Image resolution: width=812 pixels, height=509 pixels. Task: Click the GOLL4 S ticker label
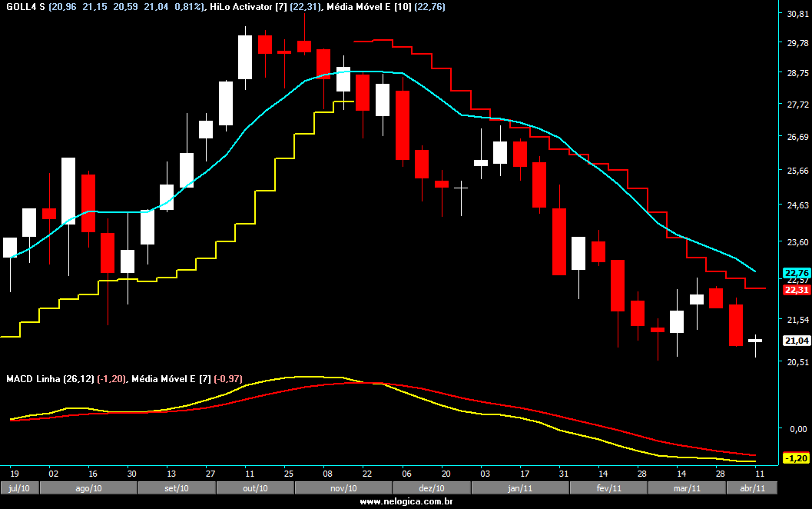click(25, 7)
